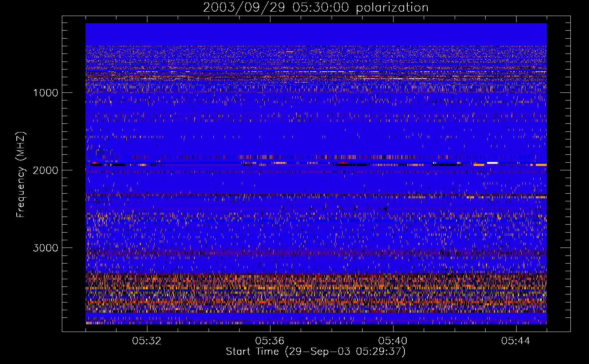Image resolution: width=589 pixels, height=364 pixels.
Task: Click the 05:44 time tick label
Action: [x=516, y=341]
